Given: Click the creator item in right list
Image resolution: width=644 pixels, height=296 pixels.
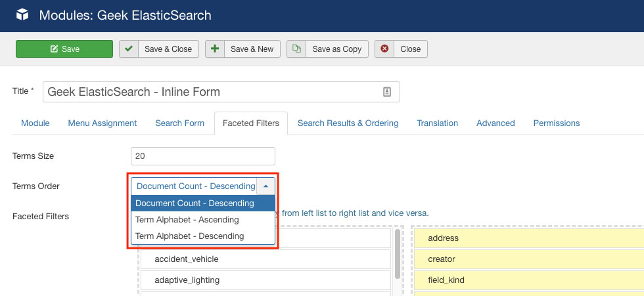Looking at the screenshot, I should point(529,259).
